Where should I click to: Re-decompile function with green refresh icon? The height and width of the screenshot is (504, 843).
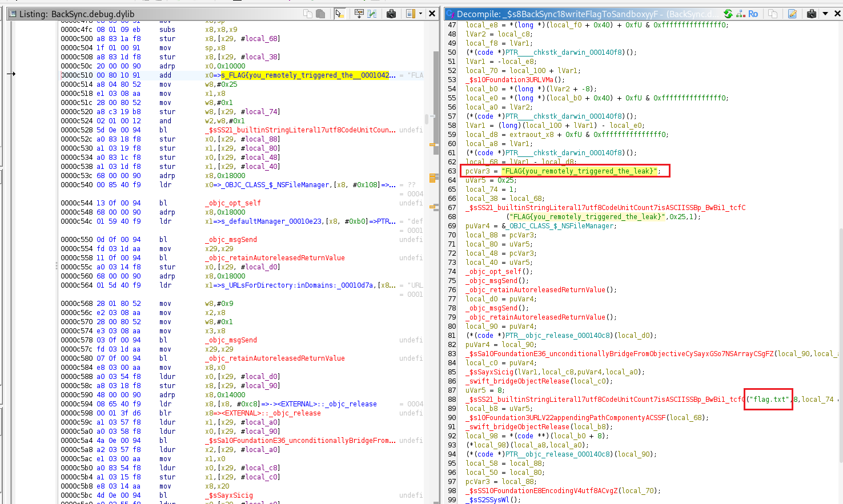click(728, 14)
